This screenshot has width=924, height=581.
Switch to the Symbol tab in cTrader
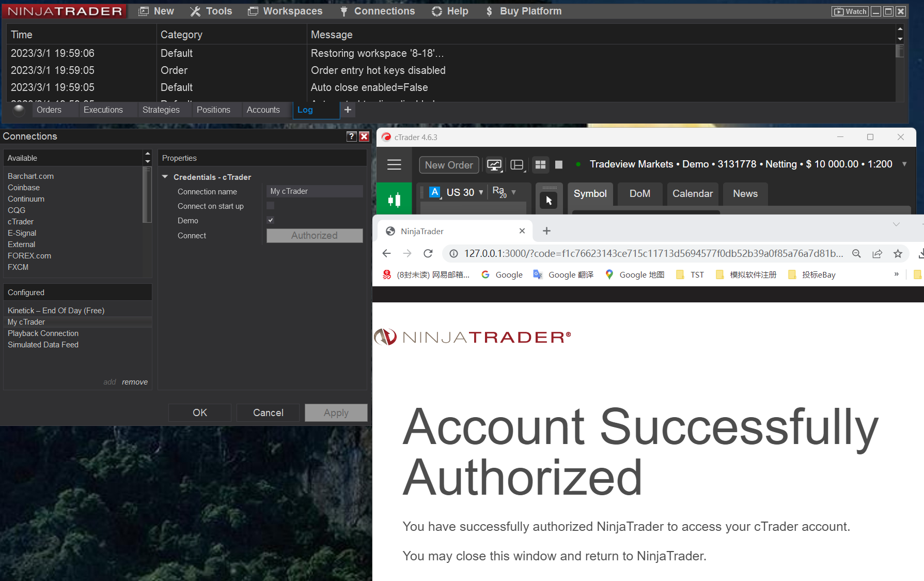(x=590, y=194)
